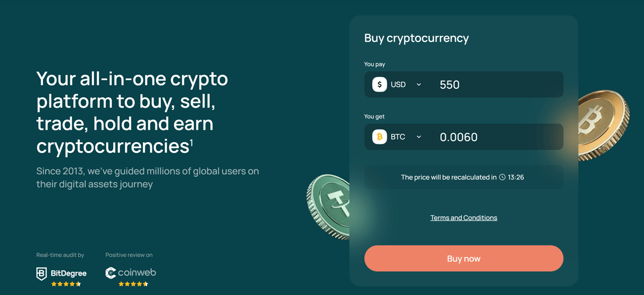Click the clock icon beside the countdown timer
Viewport: 644px width, 295px height.
pos(503,177)
